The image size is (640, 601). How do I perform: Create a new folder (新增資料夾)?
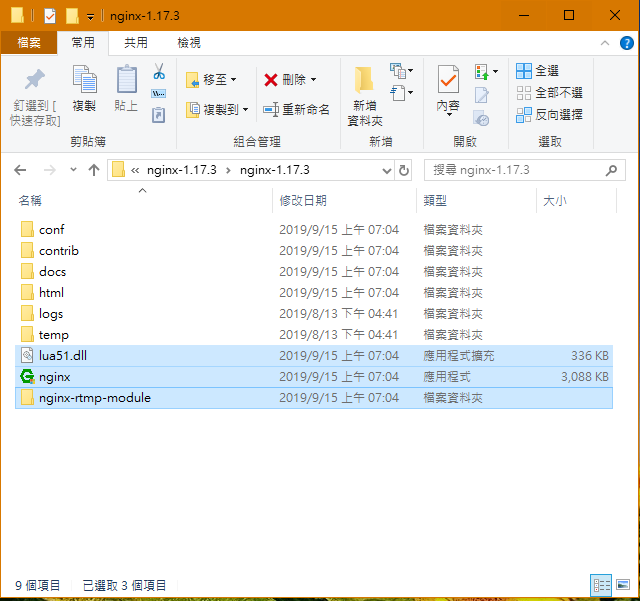[364, 96]
